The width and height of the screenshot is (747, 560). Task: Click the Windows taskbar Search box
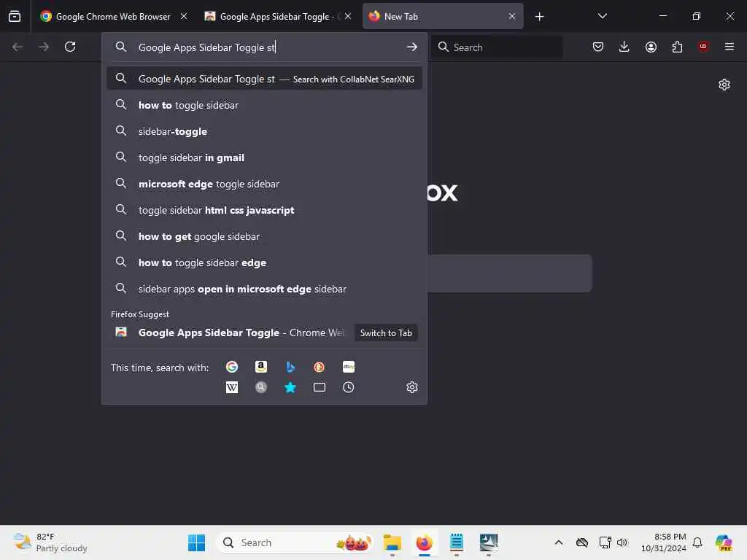point(295,542)
